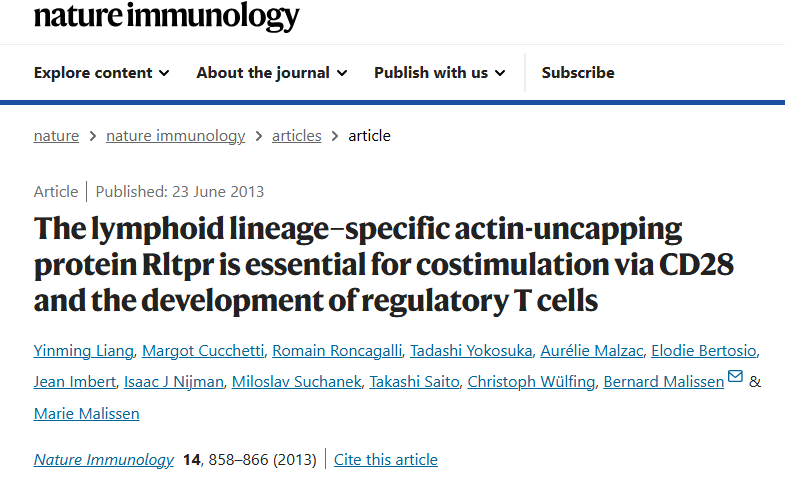Expand the Explore content dropdown
The height and width of the screenshot is (482, 785).
point(101,72)
